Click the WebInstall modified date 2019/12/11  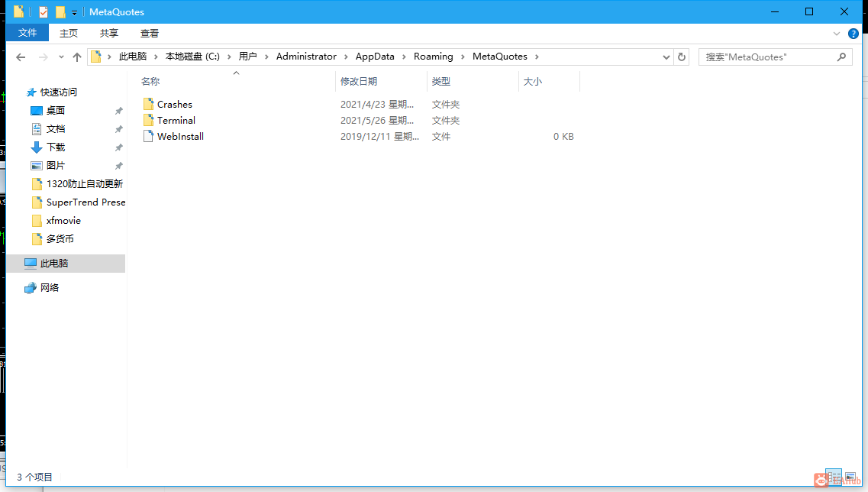coord(379,136)
